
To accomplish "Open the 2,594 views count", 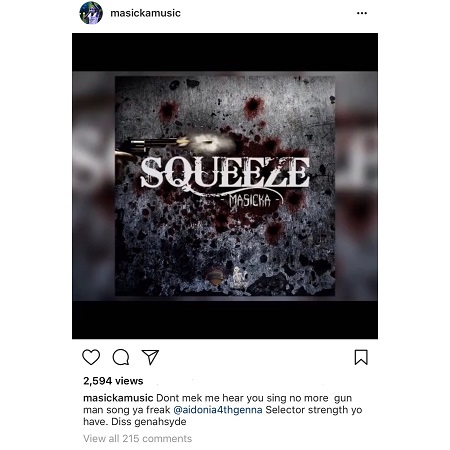I will coord(113,381).
